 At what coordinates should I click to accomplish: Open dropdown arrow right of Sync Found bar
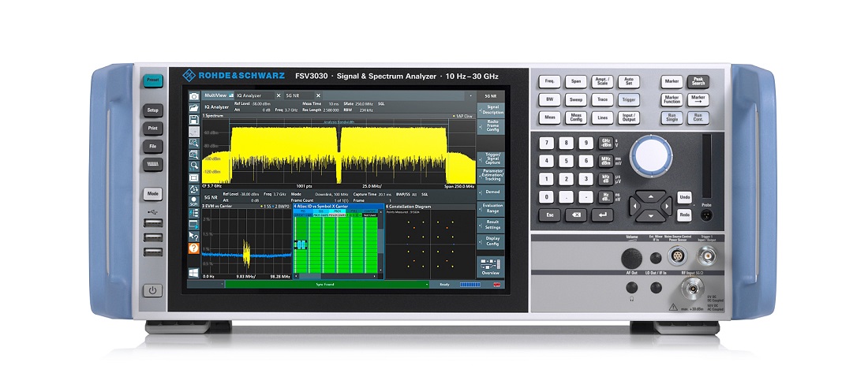pyautogui.click(x=427, y=285)
